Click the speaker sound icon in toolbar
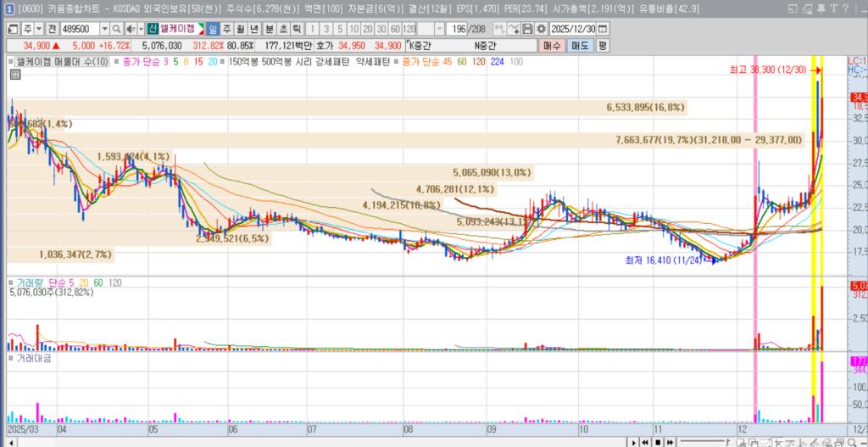 point(129,29)
